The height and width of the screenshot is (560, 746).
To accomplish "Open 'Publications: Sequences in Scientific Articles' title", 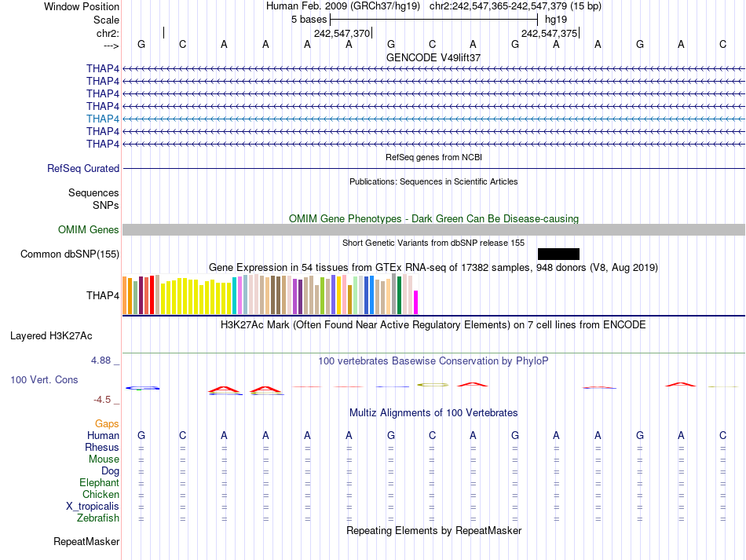I will coord(433,181).
